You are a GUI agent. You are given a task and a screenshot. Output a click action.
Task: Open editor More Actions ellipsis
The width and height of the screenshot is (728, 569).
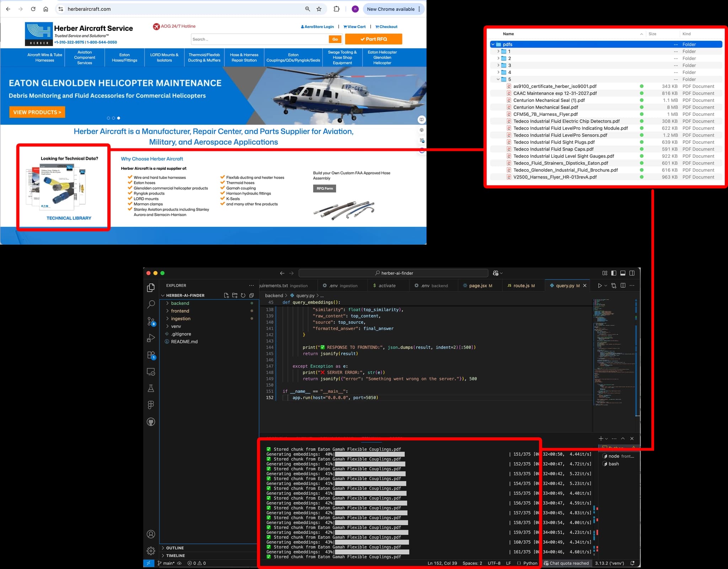(x=632, y=286)
